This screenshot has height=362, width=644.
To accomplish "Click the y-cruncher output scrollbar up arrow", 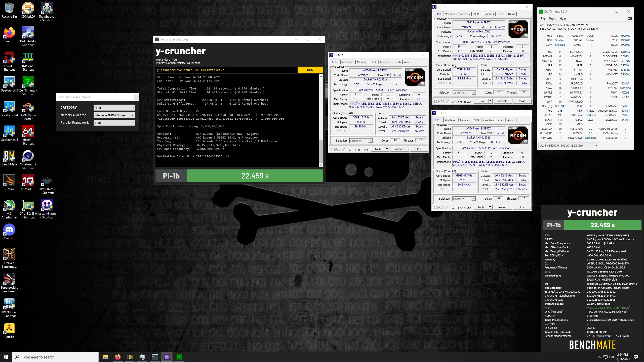I will click(321, 76).
